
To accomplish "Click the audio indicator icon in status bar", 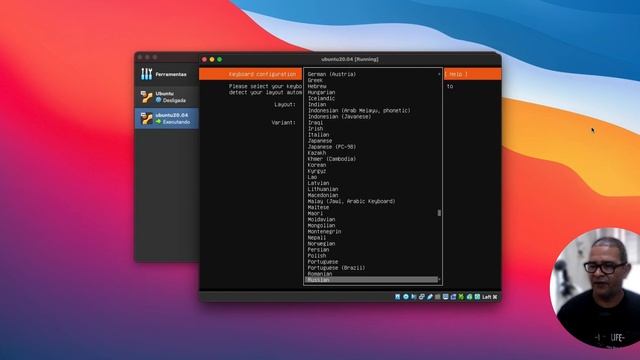I will point(413,297).
